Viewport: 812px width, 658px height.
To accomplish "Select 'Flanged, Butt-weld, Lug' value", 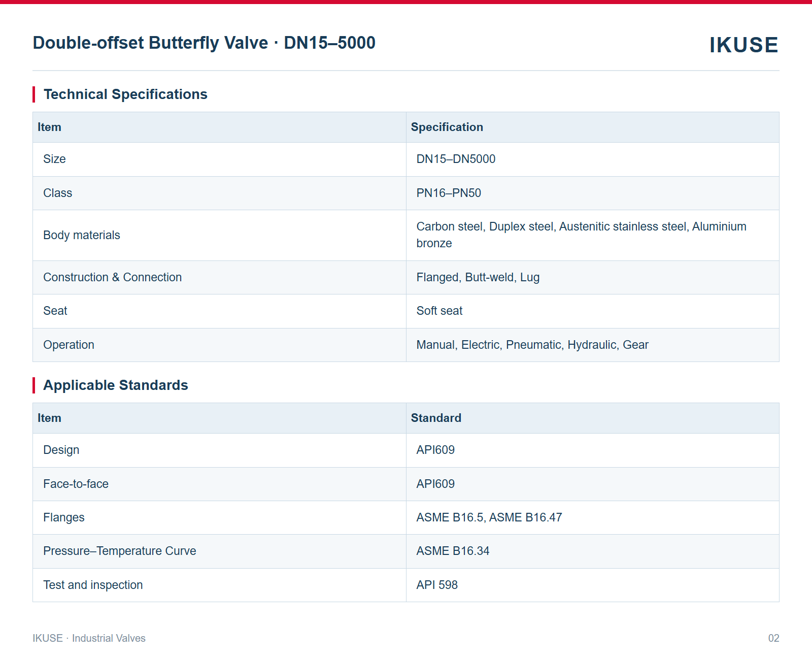I will click(478, 277).
